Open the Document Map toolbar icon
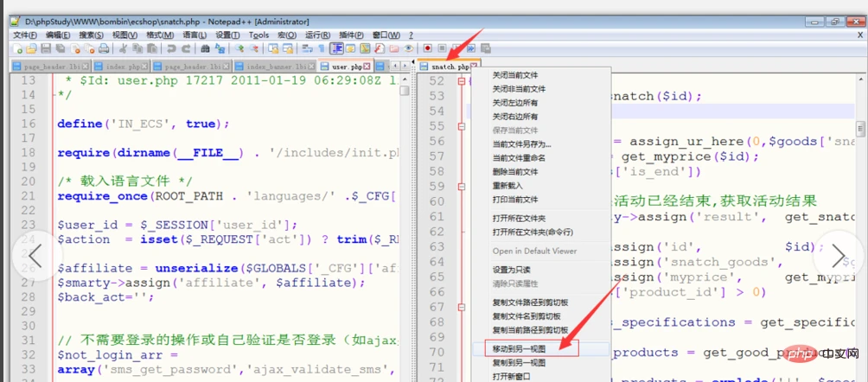 (x=365, y=48)
